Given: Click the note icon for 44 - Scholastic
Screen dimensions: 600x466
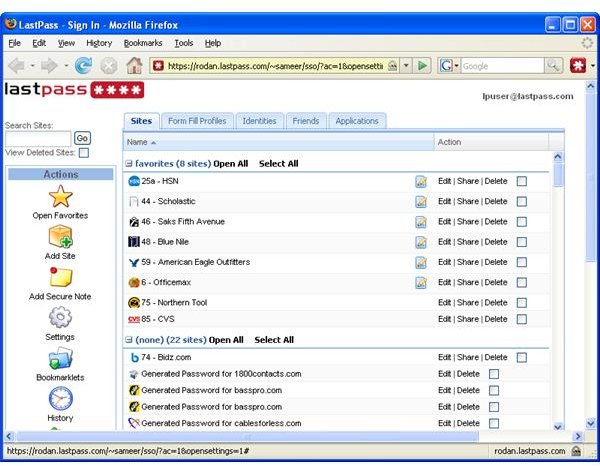Looking at the screenshot, I should (421, 202).
